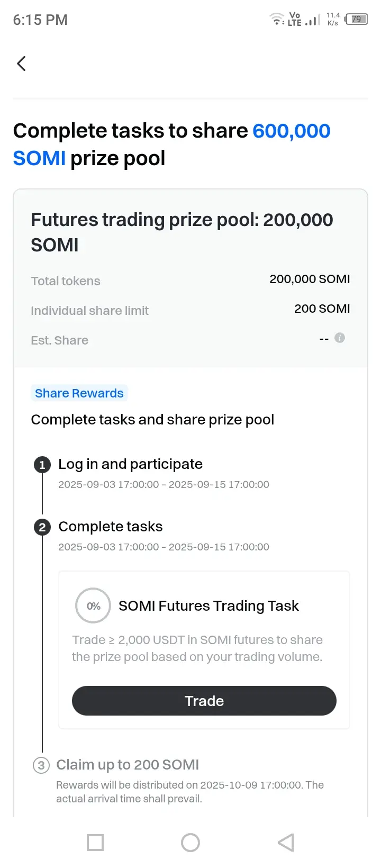Tap Claim up to 200 SOMI step

point(128,765)
